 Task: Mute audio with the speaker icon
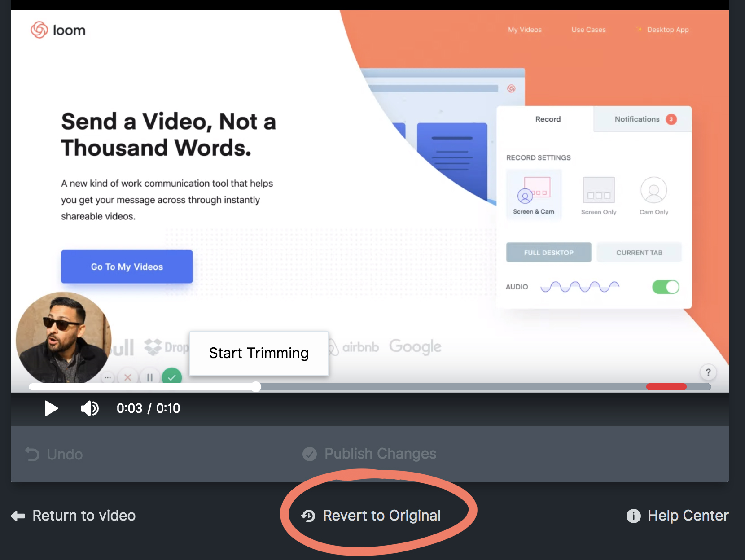[x=89, y=408]
